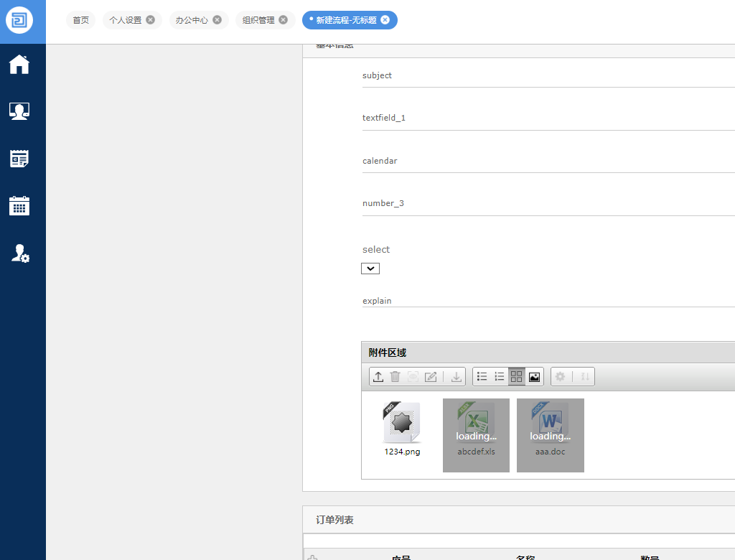Viewport: 735px width, 560px height.
Task: Switch to the 首页 tab
Action: tap(80, 20)
